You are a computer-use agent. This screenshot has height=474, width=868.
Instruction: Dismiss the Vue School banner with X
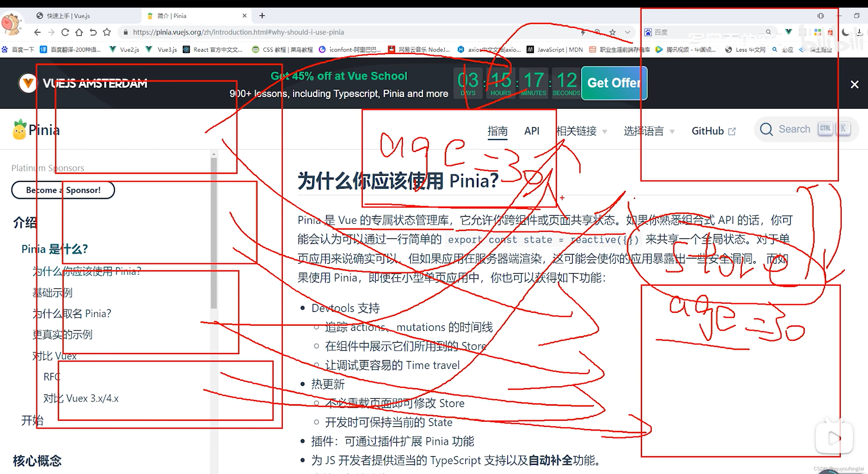[854, 84]
